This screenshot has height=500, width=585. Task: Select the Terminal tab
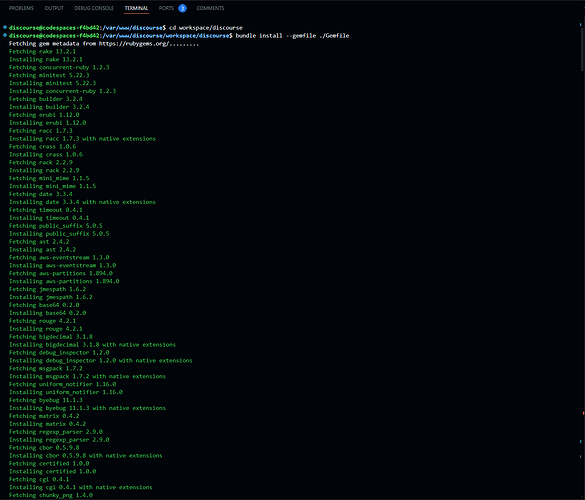click(x=137, y=8)
